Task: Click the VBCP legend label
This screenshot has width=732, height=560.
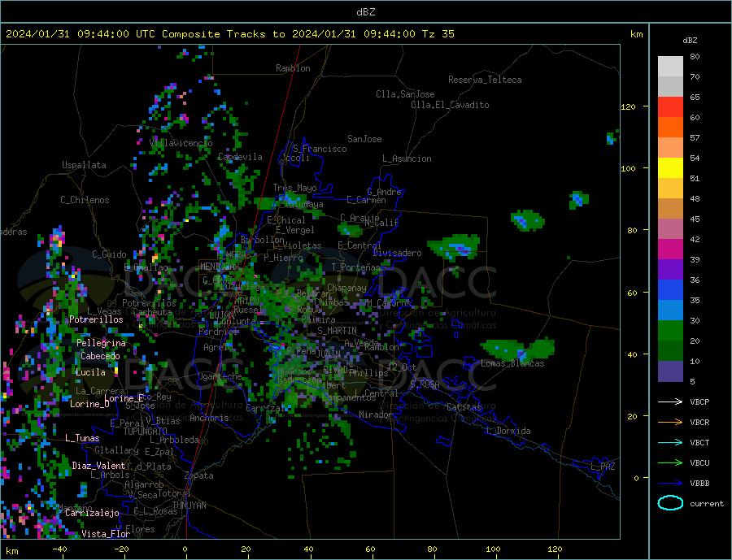Action: (699, 402)
